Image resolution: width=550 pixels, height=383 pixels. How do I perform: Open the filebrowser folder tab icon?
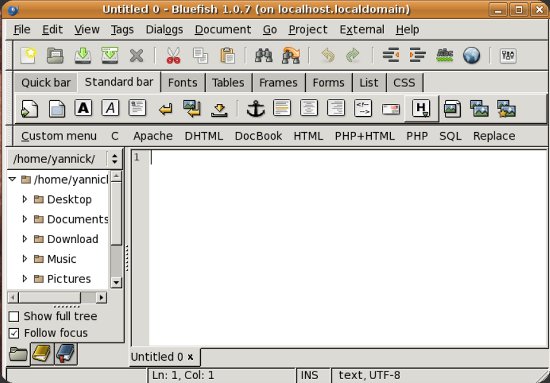[x=18, y=354]
